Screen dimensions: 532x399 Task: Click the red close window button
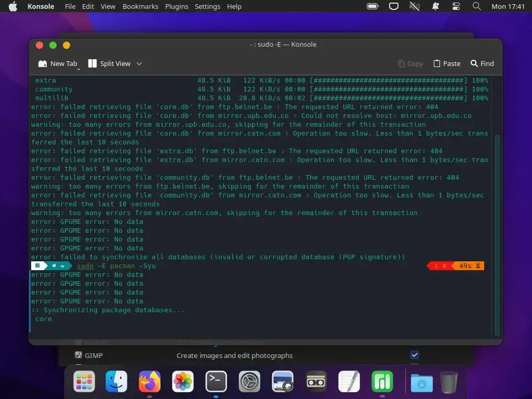(39, 45)
